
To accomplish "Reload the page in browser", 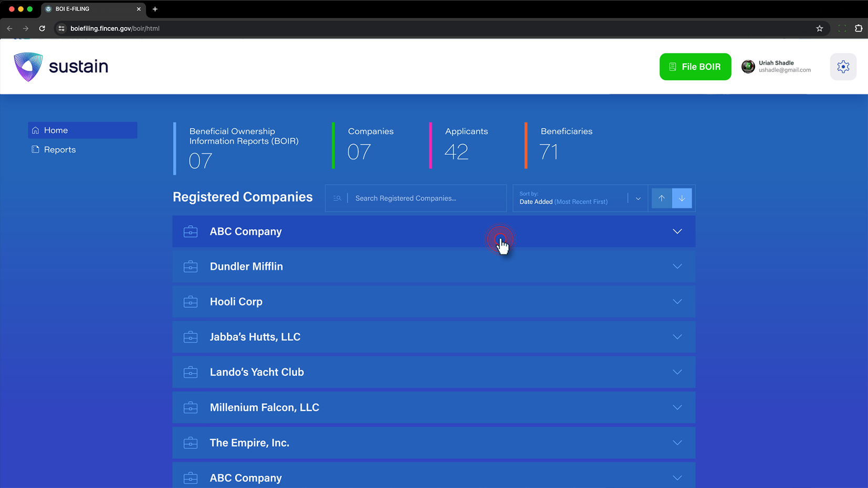I will coord(42,28).
